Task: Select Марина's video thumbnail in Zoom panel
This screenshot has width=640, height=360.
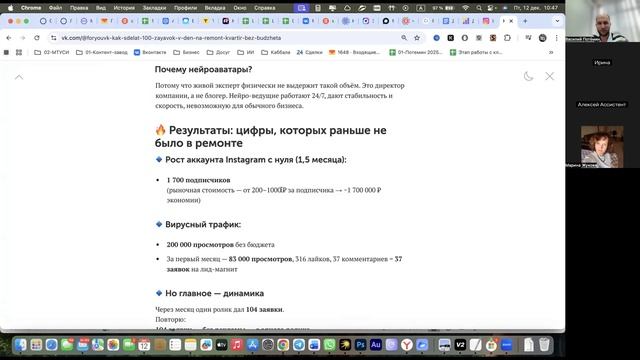Action: pyautogui.click(x=602, y=147)
